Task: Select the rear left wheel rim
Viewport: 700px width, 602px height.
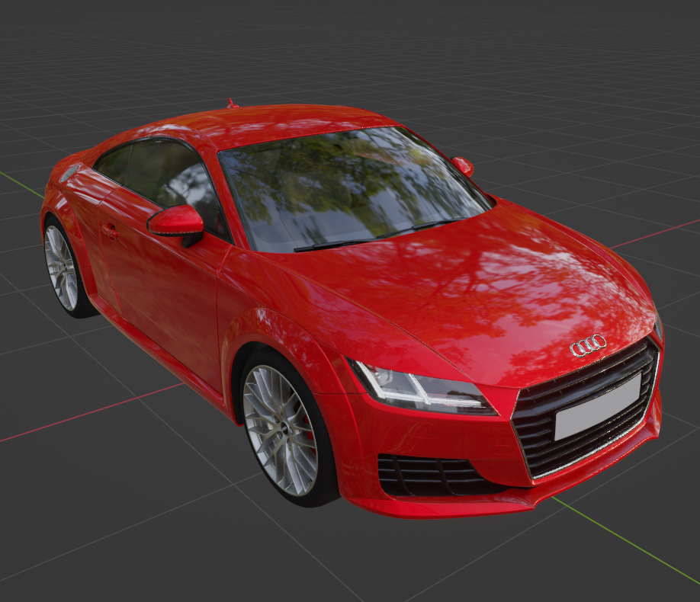Action: 61,267
